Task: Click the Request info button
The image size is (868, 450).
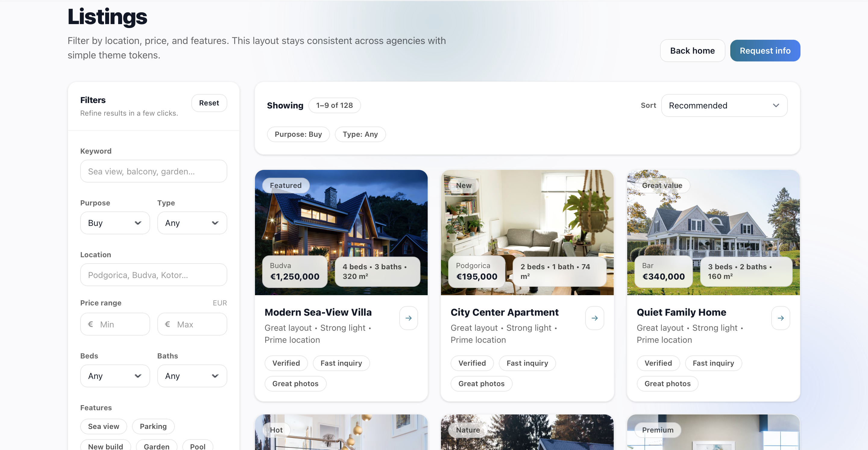Action: [765, 51]
